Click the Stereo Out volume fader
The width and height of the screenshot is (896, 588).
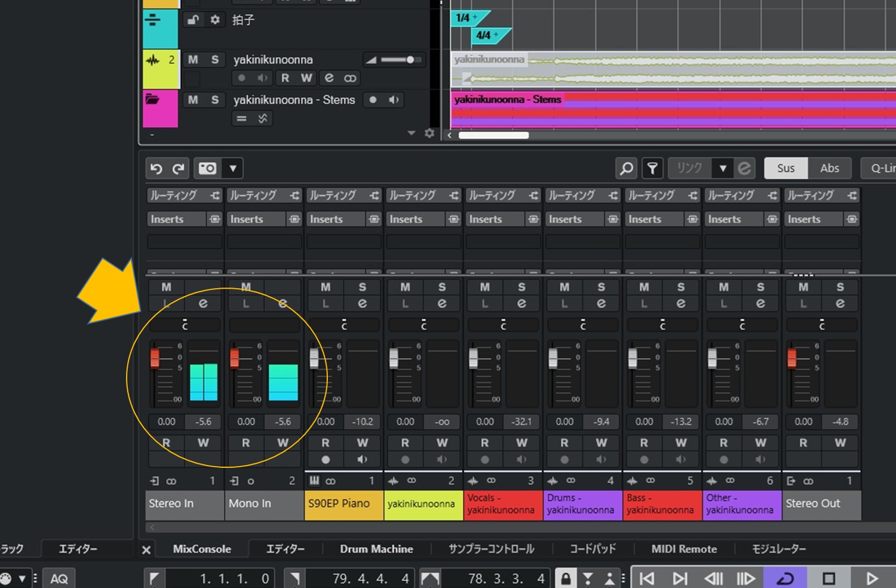click(x=792, y=358)
